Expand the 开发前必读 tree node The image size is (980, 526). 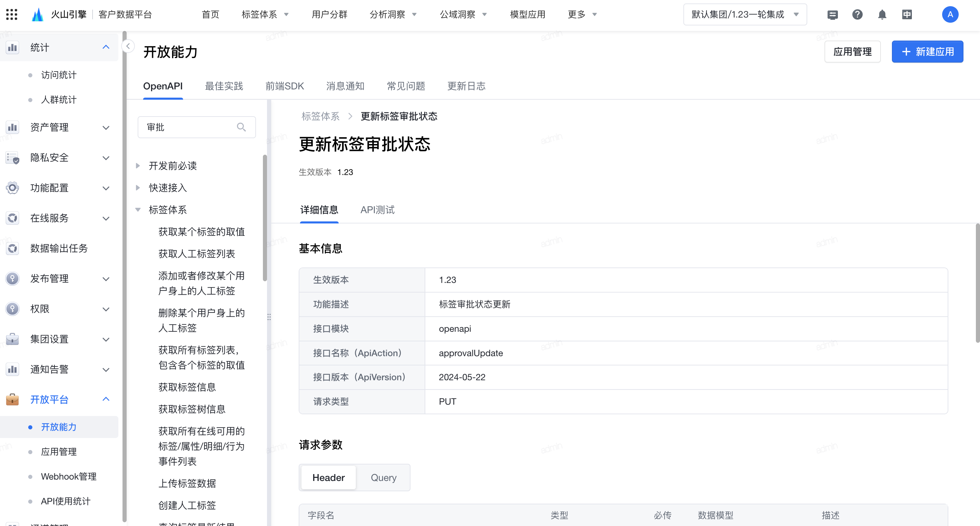[x=138, y=165]
